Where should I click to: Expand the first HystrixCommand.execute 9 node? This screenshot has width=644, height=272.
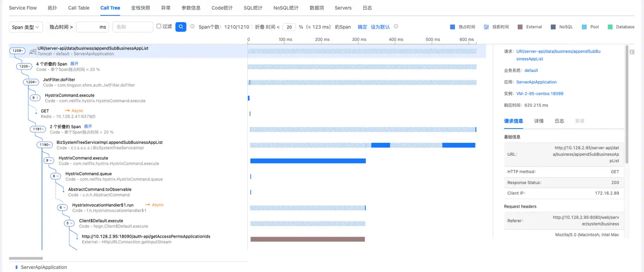click(35, 98)
